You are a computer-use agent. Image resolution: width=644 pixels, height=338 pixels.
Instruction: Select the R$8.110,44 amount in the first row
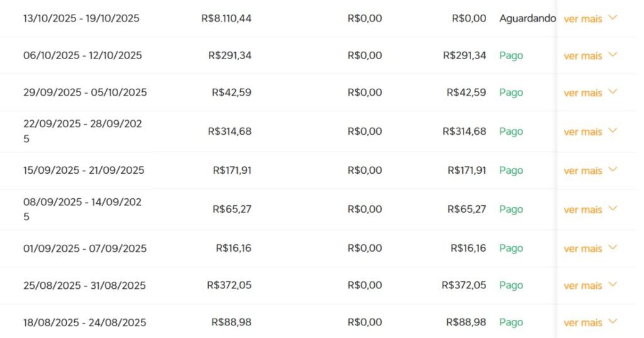(226, 18)
